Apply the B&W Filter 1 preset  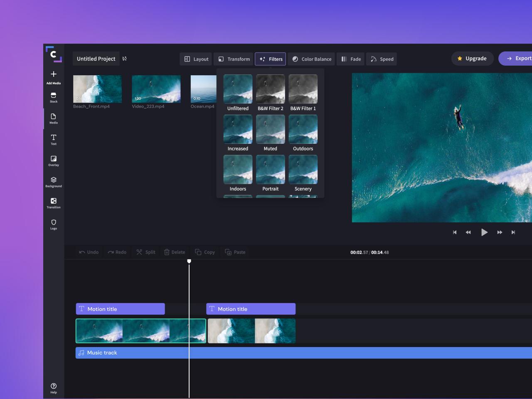[x=303, y=89]
